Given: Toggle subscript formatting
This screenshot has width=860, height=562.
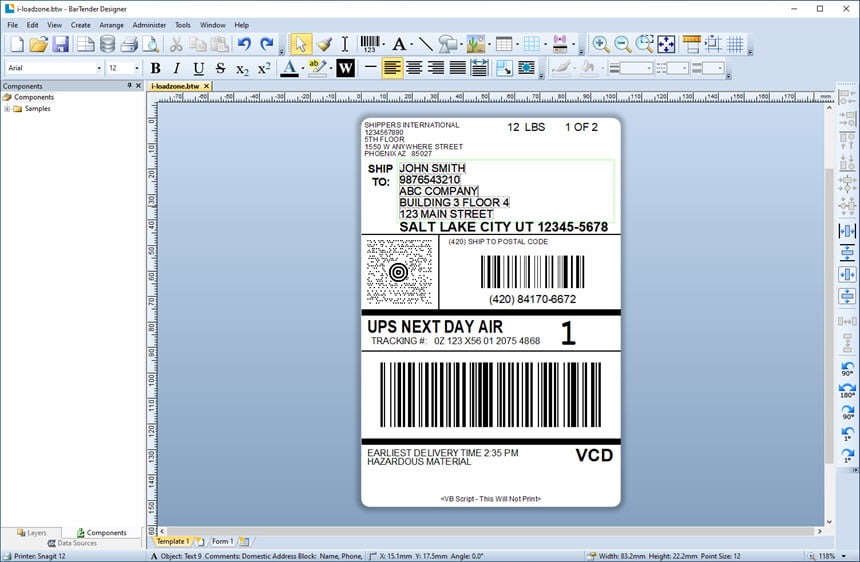Looking at the screenshot, I should point(242,68).
